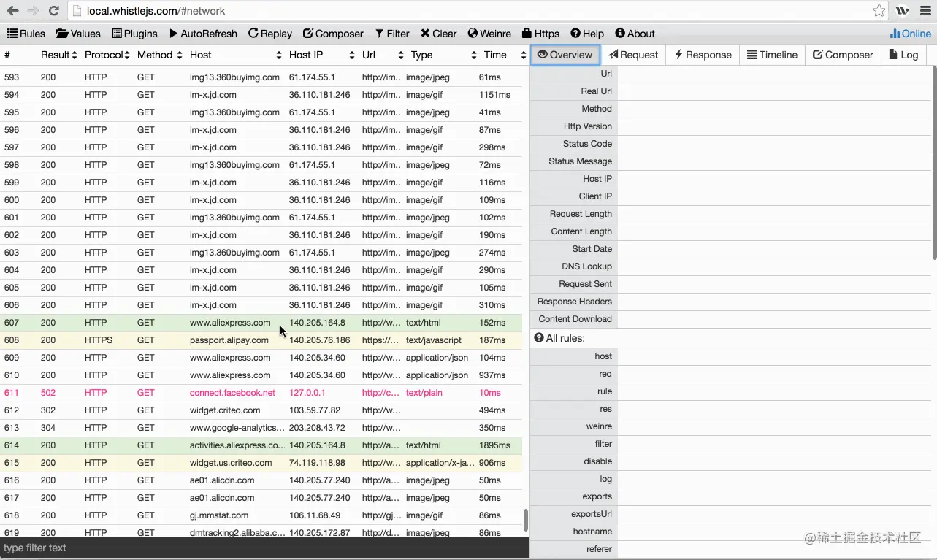Sort by Result column arrows
The width and height of the screenshot is (937, 560).
tap(74, 55)
